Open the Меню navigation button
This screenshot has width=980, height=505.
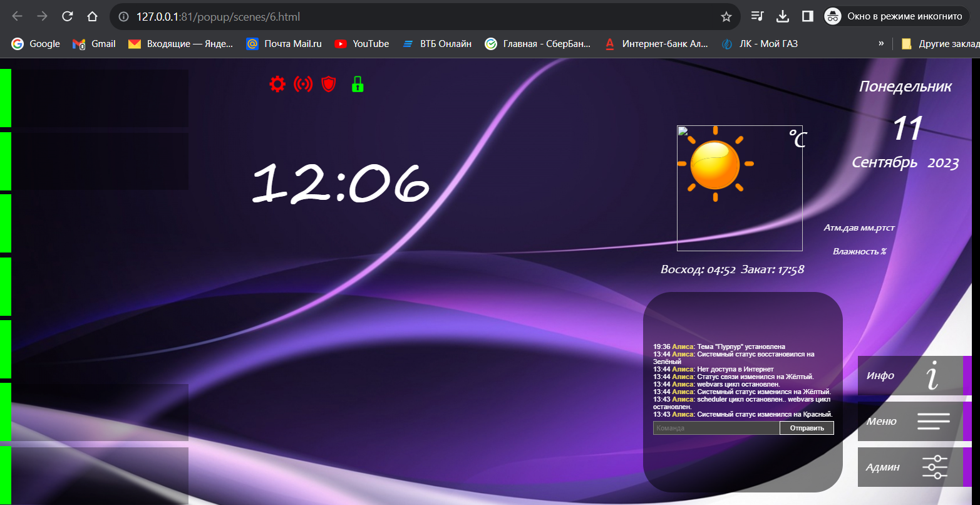point(910,422)
